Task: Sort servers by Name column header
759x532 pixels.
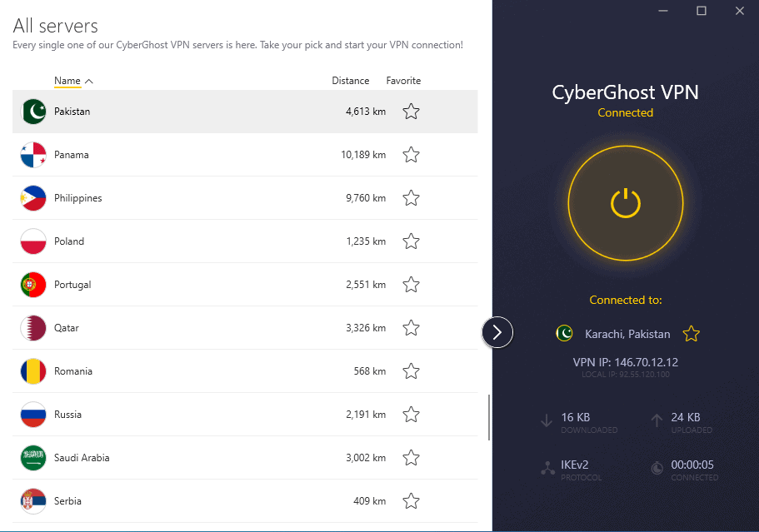Action: tap(67, 81)
